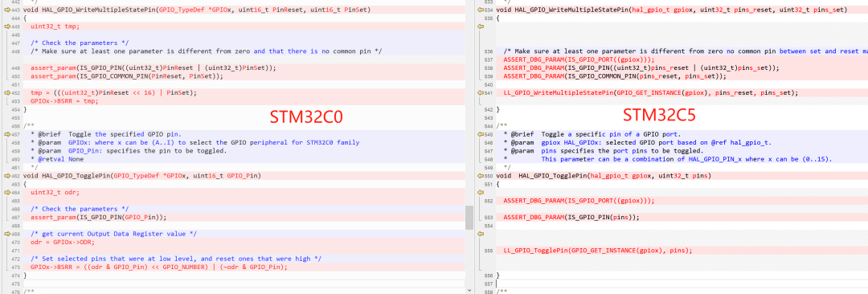Click the yellow arrow beside left line 445
Image resolution: width=868 pixels, height=294 pixels.
pyautogui.click(x=6, y=27)
